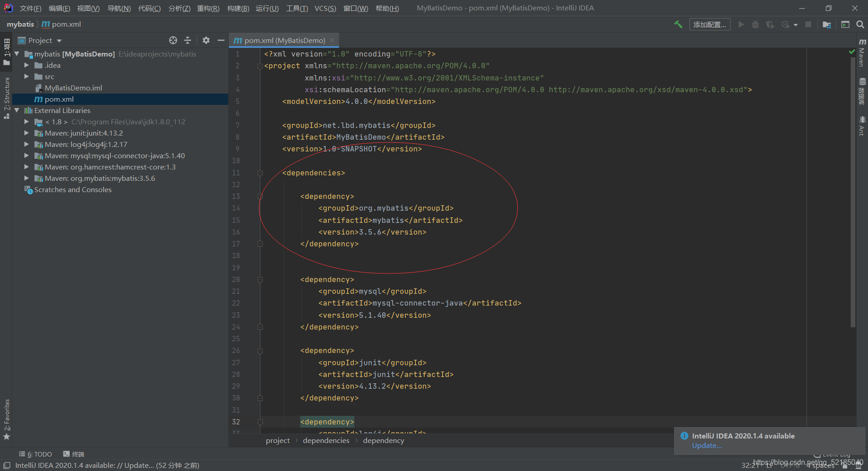Close the pom.xml editor tab
868x471 pixels.
pyautogui.click(x=332, y=40)
